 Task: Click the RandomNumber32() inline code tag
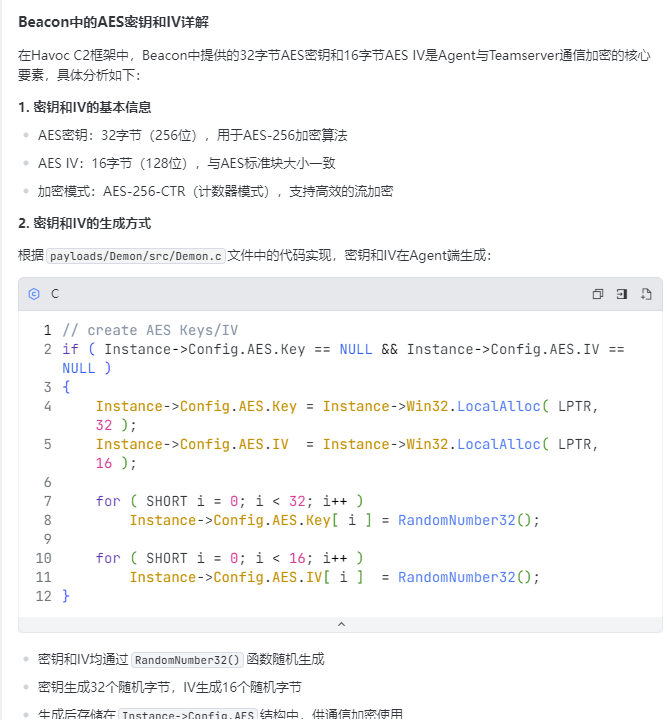pyautogui.click(x=187, y=660)
